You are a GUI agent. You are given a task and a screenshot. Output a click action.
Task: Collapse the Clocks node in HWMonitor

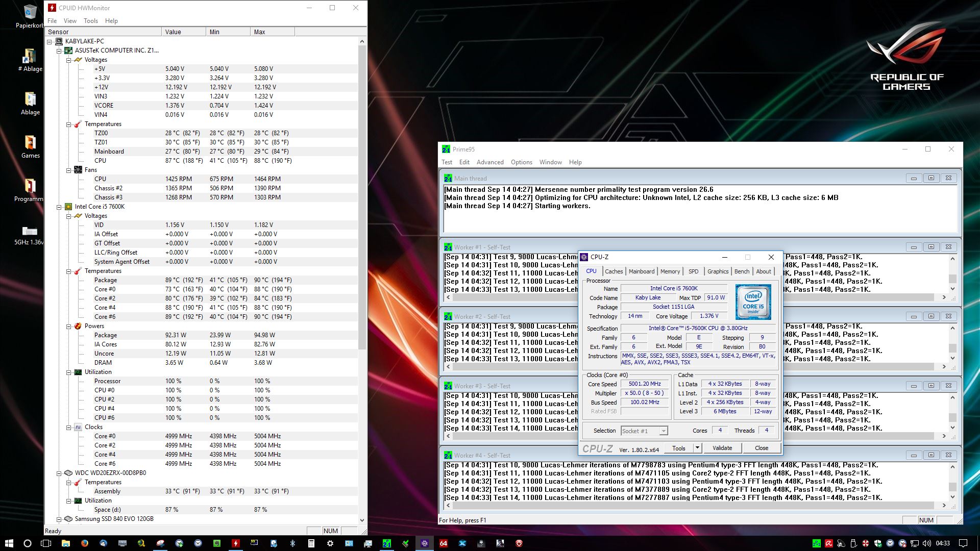pyautogui.click(x=68, y=427)
